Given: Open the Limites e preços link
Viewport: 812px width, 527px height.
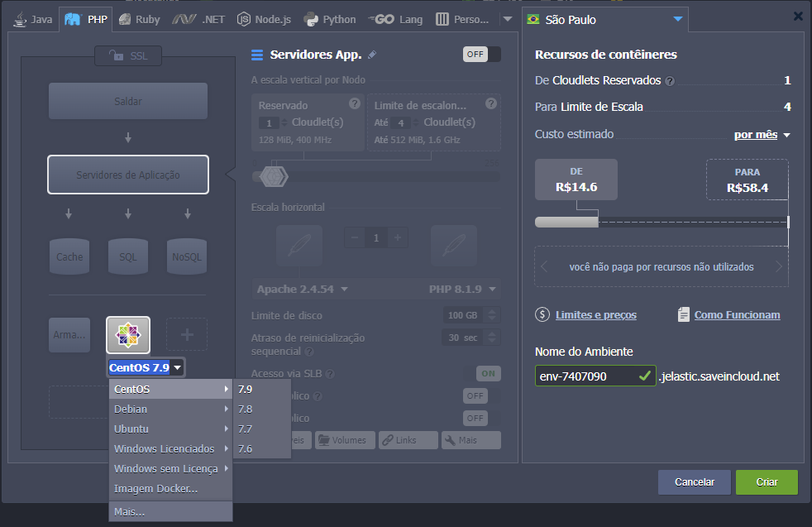Looking at the screenshot, I should tap(595, 314).
